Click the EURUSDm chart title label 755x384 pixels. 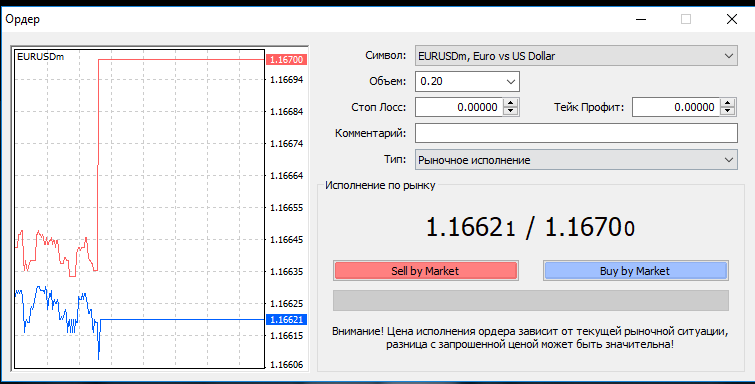[x=40, y=57]
